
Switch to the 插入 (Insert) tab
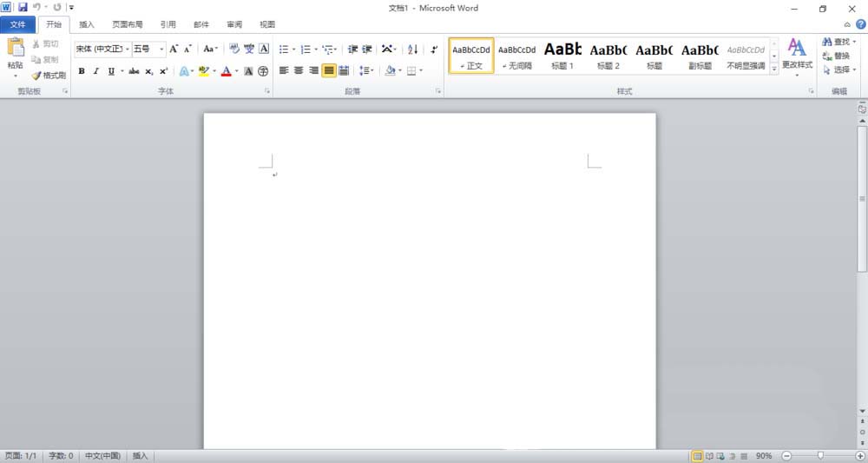pos(87,24)
